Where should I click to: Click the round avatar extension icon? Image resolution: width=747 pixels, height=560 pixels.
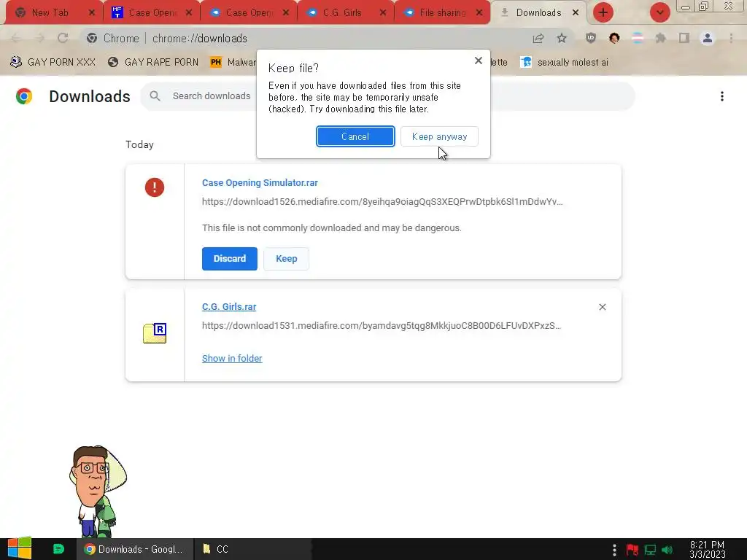[x=614, y=38]
